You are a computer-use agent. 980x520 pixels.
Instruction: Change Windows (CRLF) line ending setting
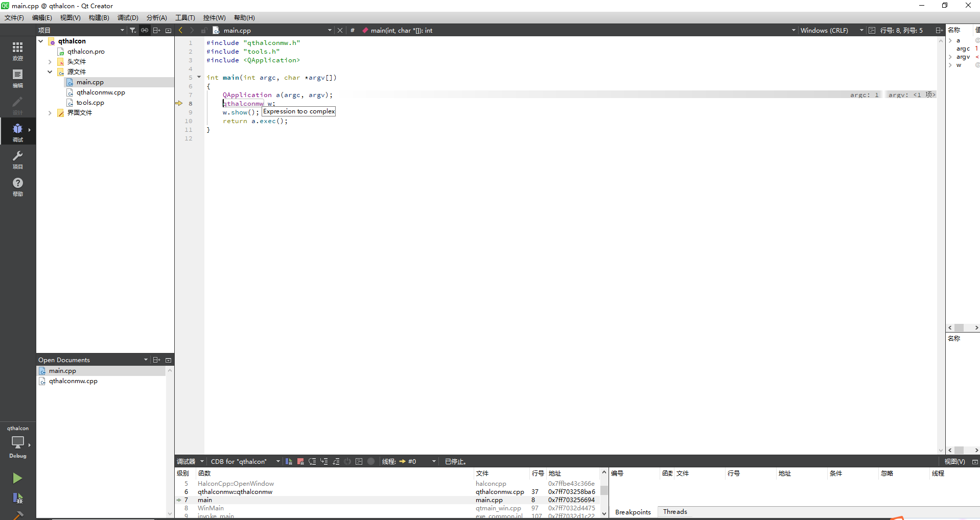(x=831, y=30)
